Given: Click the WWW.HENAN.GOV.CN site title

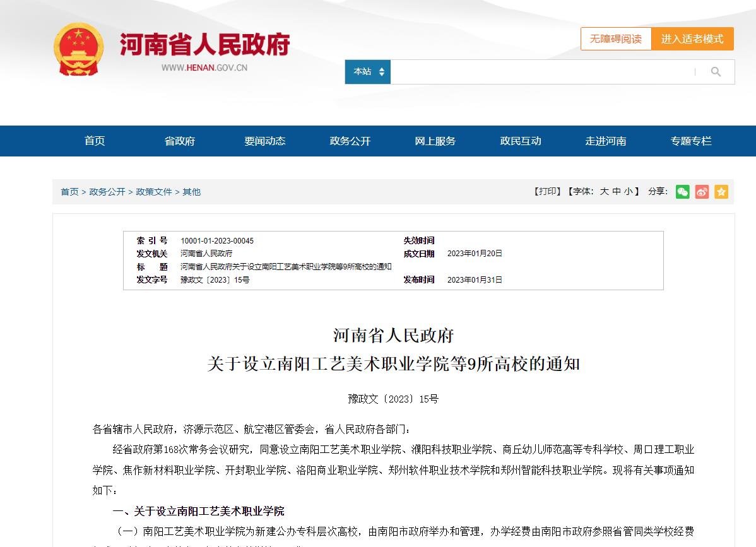Looking at the screenshot, I should tap(205, 67).
